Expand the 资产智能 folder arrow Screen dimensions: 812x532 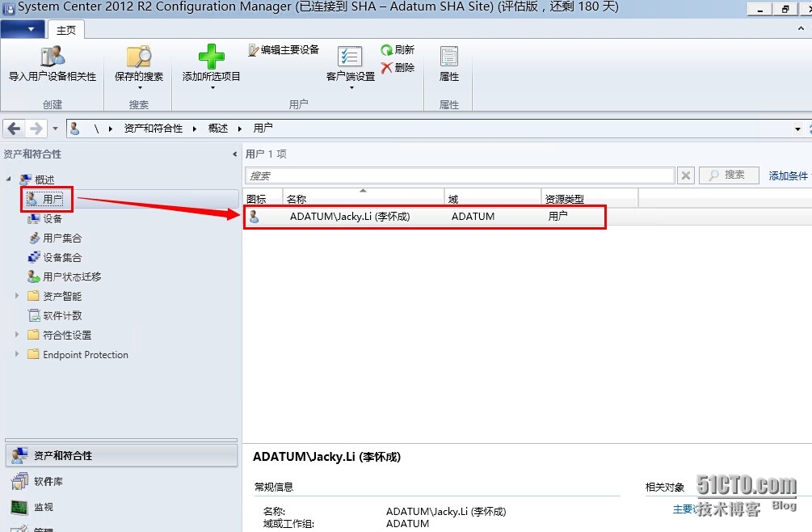click(17, 296)
